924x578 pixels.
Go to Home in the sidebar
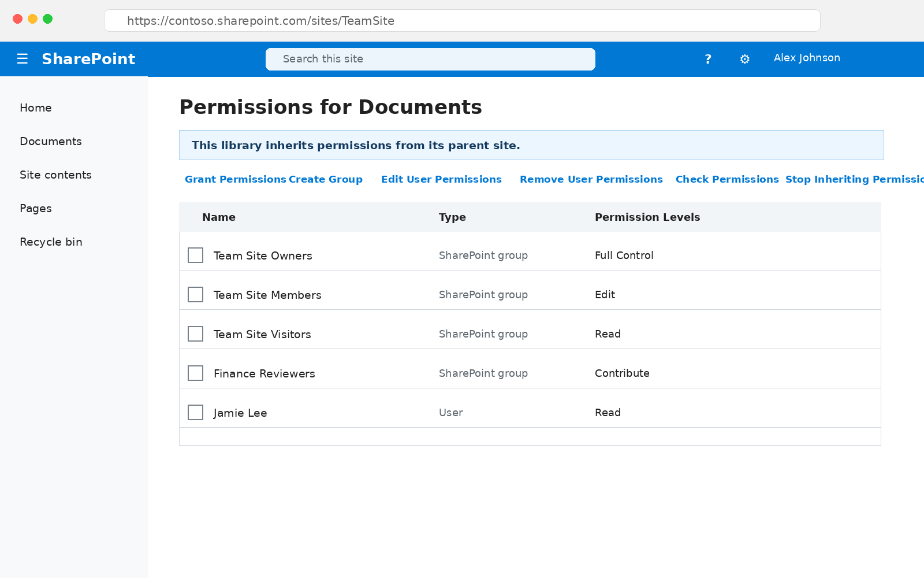point(36,108)
